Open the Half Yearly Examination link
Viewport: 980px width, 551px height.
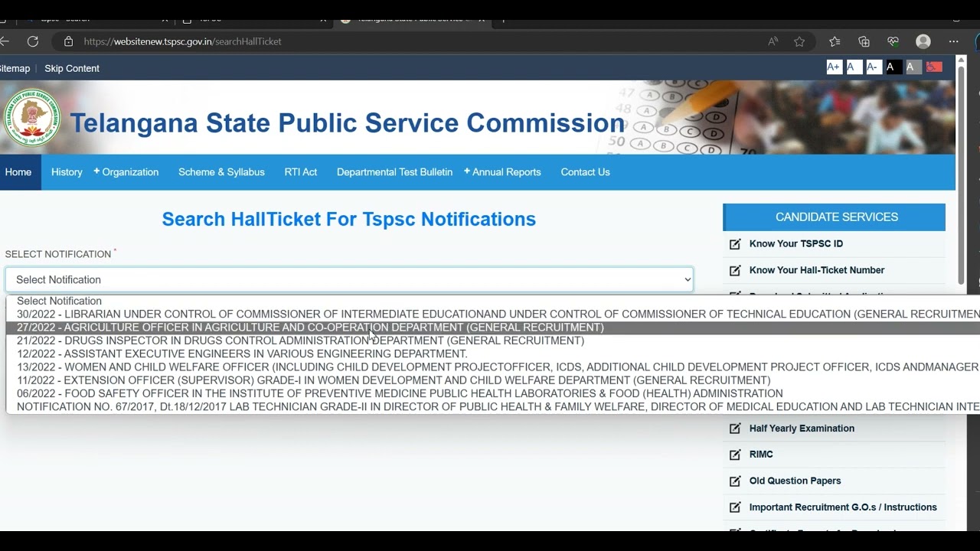point(802,429)
